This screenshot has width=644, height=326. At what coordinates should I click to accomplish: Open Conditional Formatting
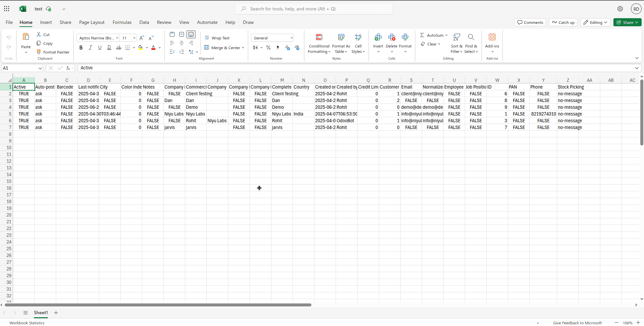point(319,43)
